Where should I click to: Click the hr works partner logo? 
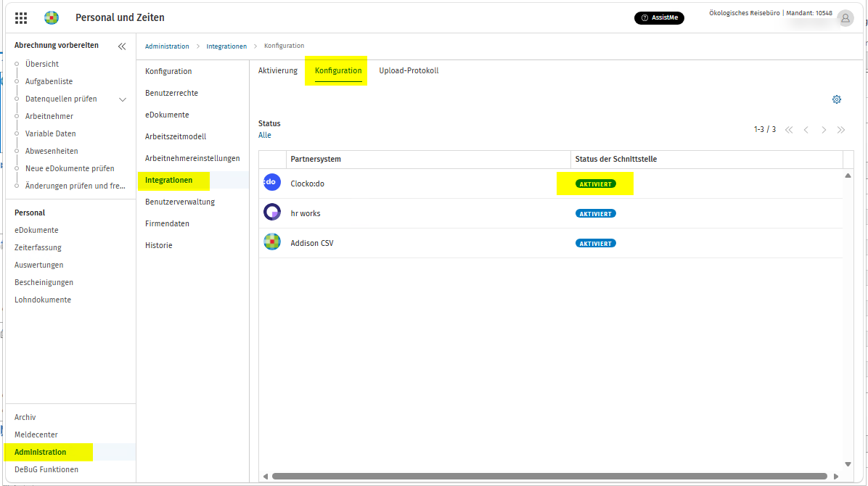click(272, 212)
